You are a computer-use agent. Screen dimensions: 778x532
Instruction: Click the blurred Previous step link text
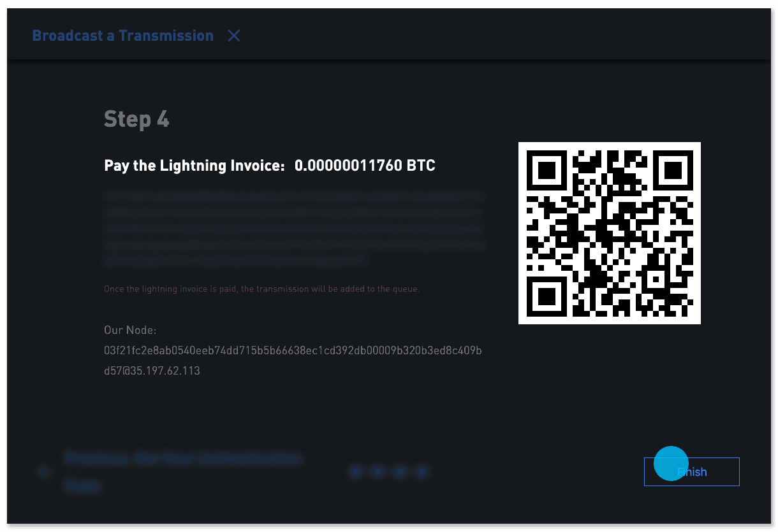(182, 471)
